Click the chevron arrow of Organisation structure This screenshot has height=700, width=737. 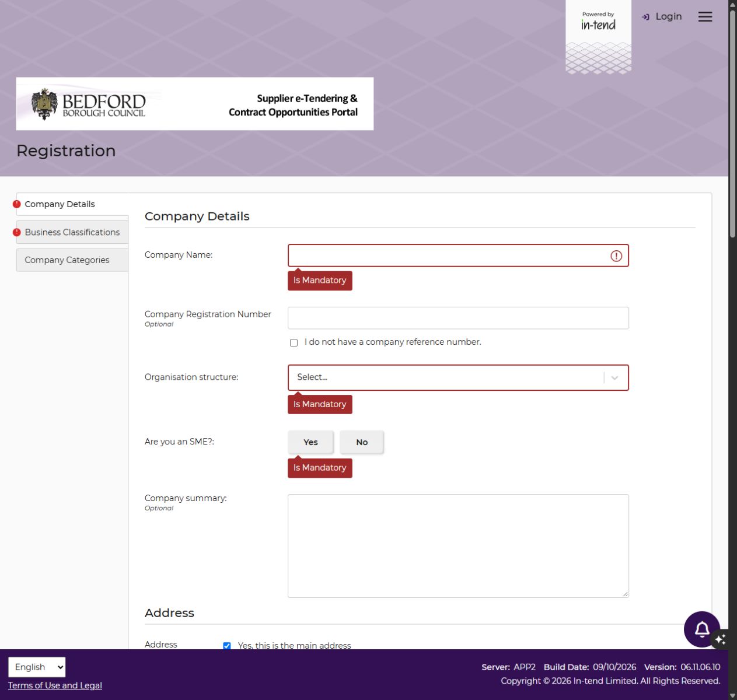click(614, 377)
